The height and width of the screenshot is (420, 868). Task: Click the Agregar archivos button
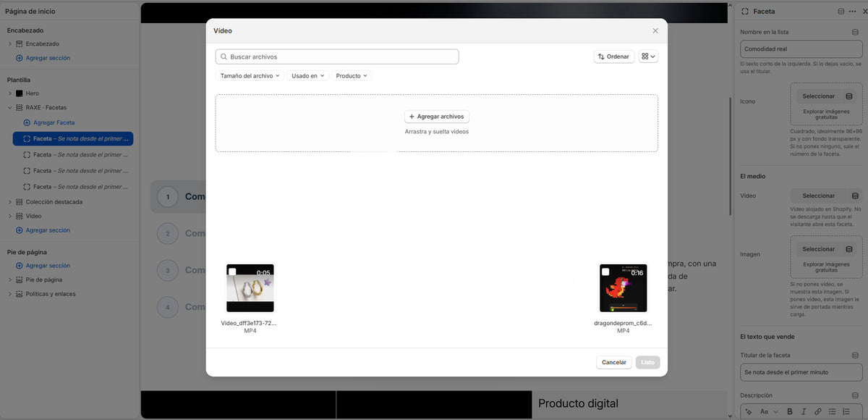[437, 116]
